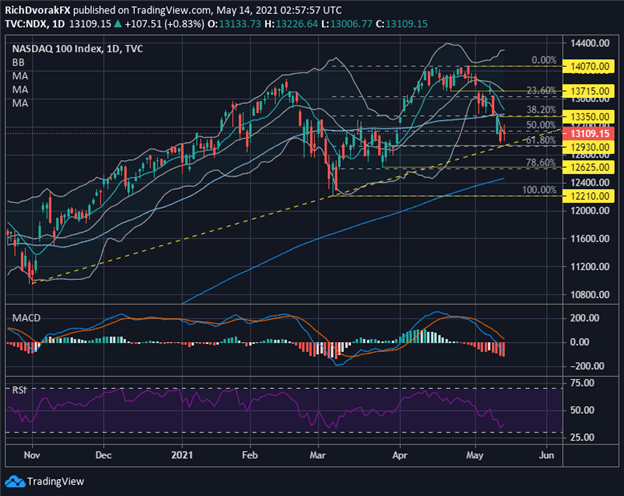This screenshot has width=624, height=496.
Task: Click the TradingView cloud logo icon
Action: 15,482
